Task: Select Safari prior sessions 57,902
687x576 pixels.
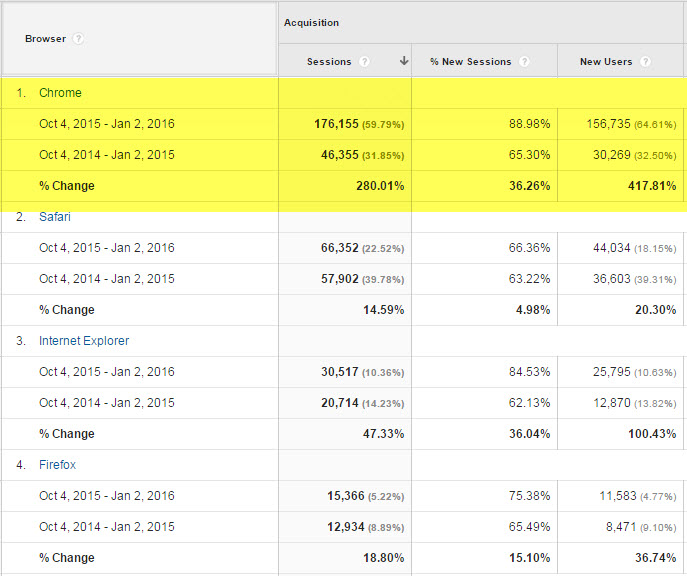Action: (340, 279)
